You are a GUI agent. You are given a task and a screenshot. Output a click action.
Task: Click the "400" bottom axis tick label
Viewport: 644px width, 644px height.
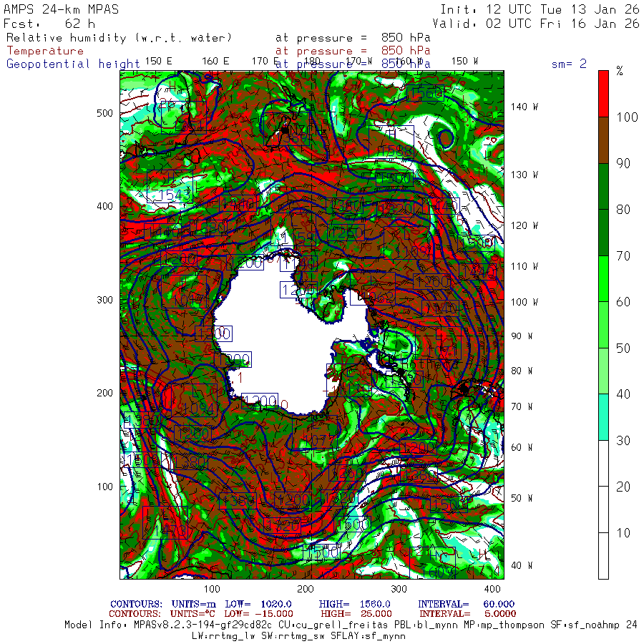[492, 589]
